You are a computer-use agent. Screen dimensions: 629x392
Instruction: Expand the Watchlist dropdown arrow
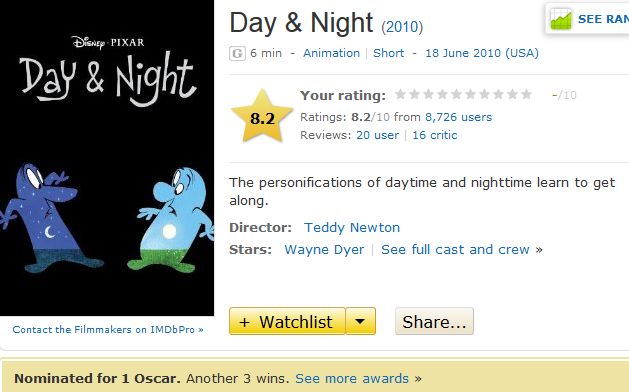click(360, 321)
